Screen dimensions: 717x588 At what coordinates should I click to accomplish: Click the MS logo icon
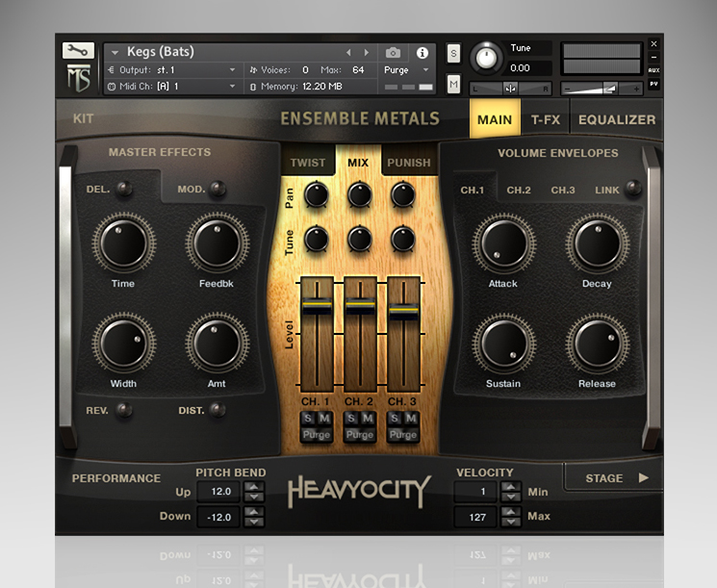click(x=79, y=78)
